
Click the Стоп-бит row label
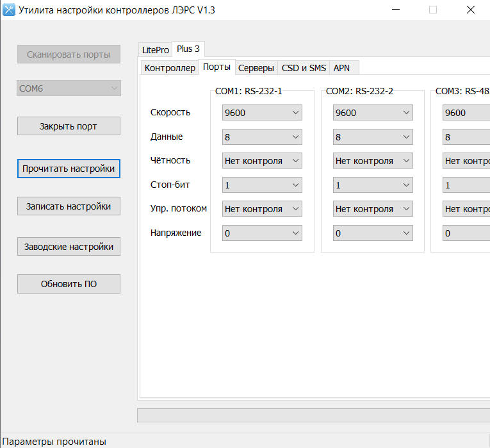pos(170,185)
